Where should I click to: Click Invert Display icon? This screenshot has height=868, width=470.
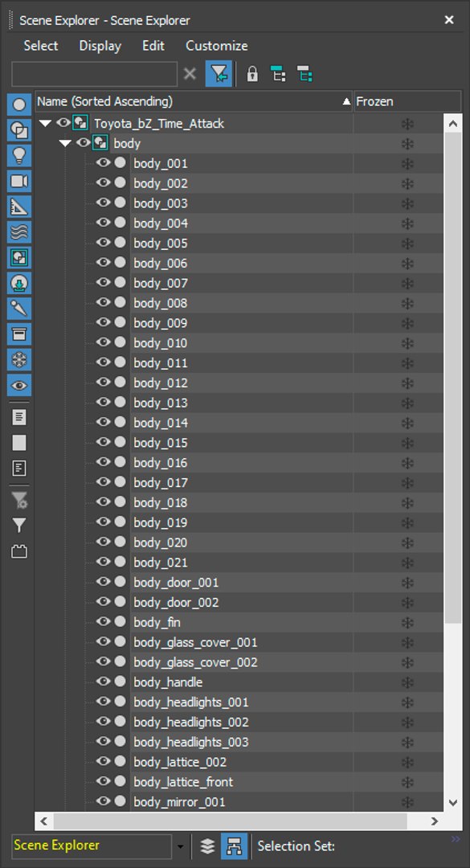click(x=19, y=469)
